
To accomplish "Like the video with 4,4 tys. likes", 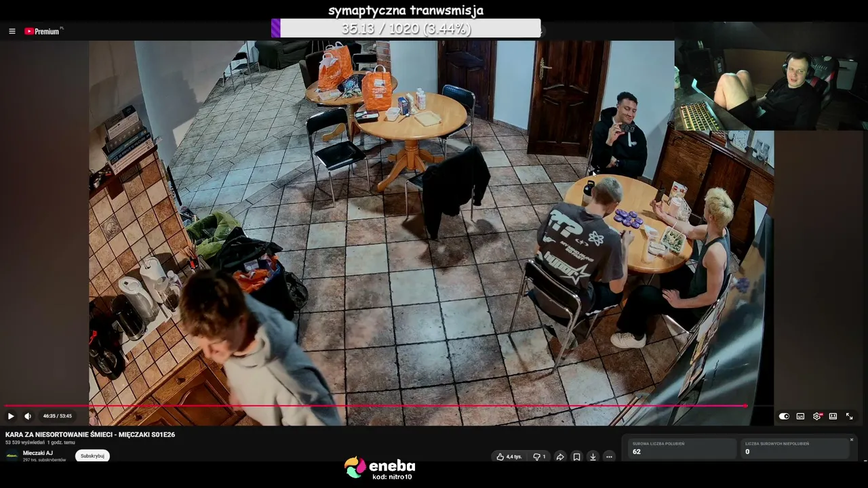I will (509, 457).
